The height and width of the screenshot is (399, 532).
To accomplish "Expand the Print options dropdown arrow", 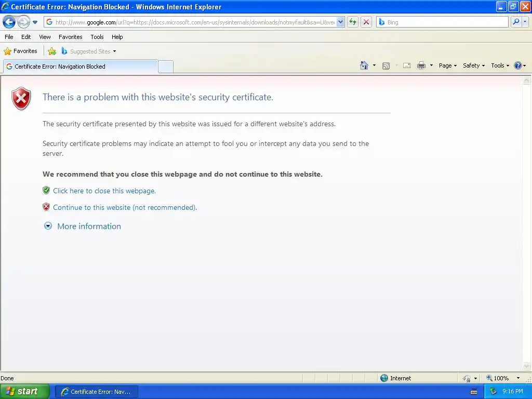I will point(431,65).
